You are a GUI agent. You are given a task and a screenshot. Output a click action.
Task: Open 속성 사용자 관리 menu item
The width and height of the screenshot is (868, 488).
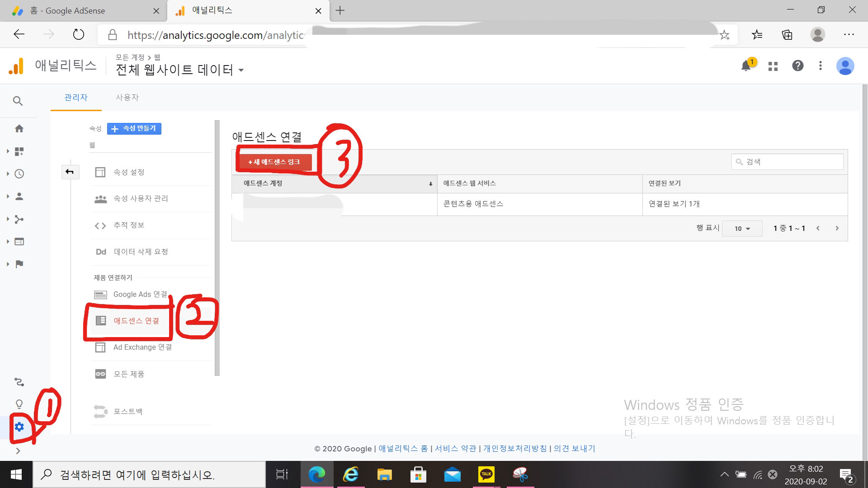tap(151, 198)
